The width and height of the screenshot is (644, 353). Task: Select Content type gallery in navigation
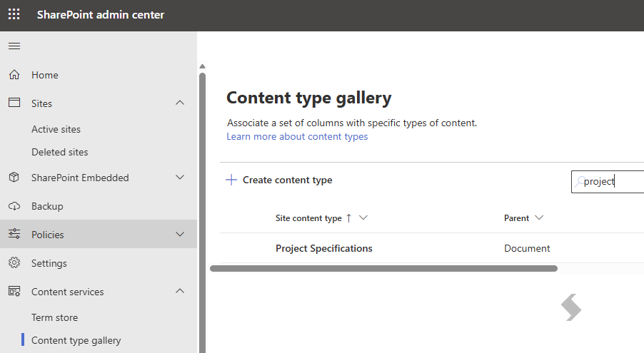pos(76,340)
